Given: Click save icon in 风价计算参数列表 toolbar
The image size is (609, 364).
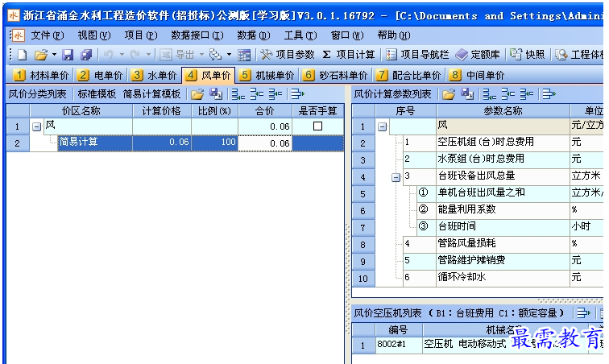Looking at the screenshot, I should 467,94.
